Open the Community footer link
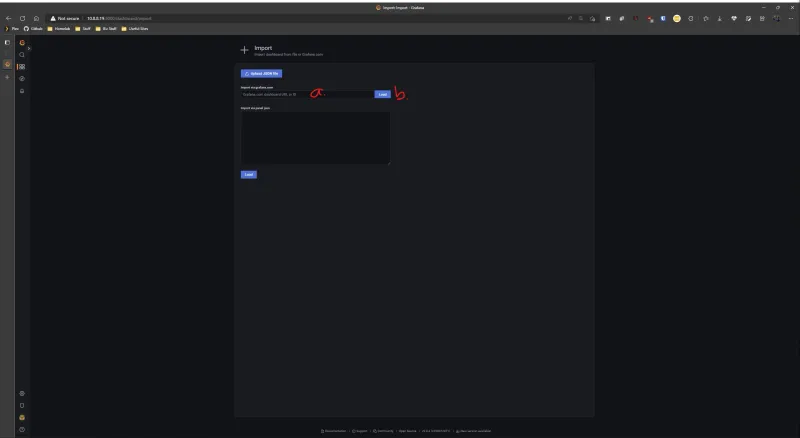Image resolution: width=800 pixels, height=438 pixels. tap(384, 431)
